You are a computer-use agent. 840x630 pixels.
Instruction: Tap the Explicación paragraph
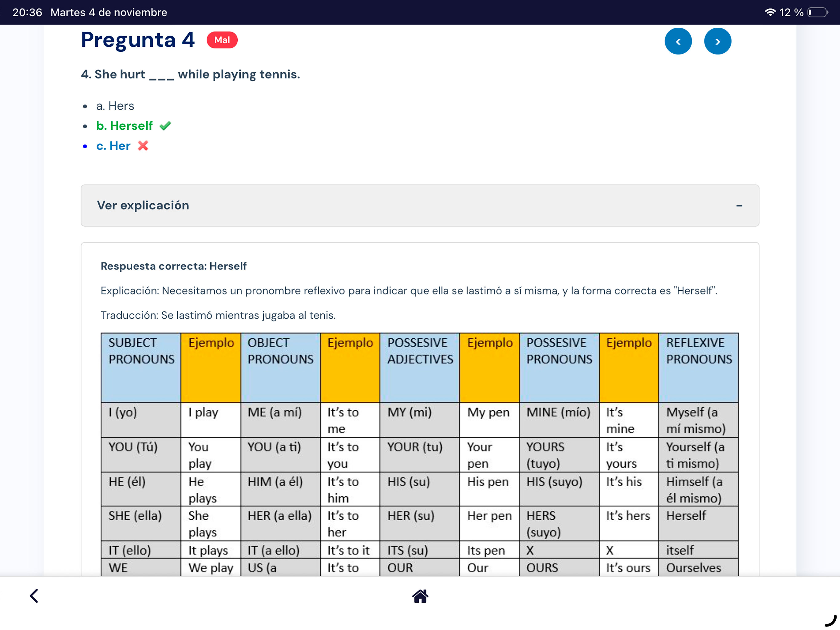point(409,291)
